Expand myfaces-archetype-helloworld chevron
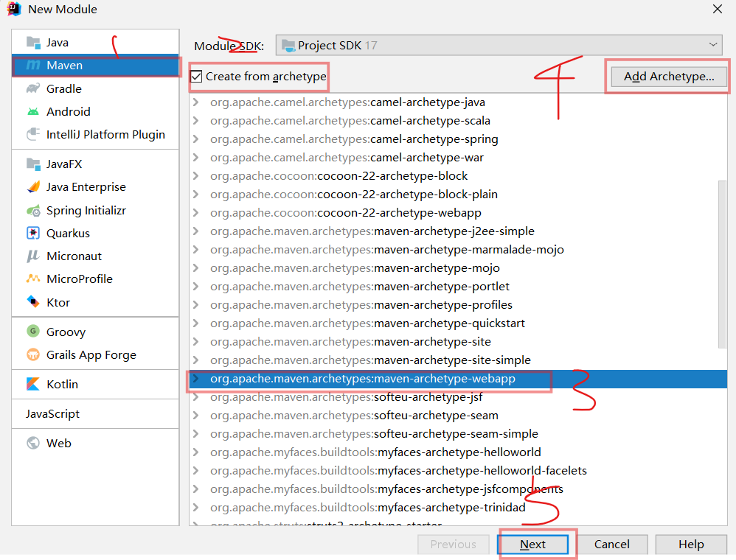This screenshot has height=560, width=736. 196,452
